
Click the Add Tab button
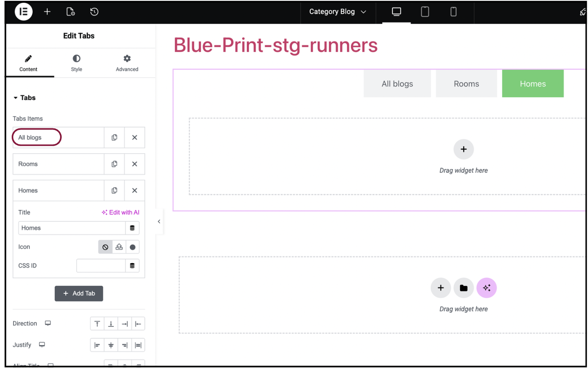click(x=79, y=293)
